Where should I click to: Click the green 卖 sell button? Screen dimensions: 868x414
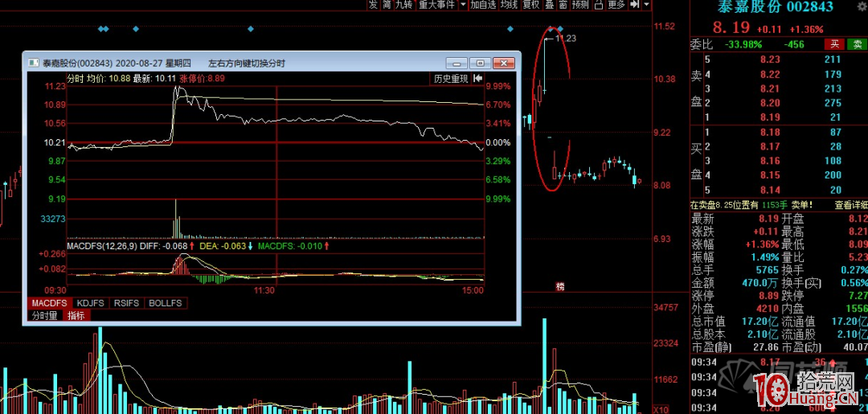[858, 44]
